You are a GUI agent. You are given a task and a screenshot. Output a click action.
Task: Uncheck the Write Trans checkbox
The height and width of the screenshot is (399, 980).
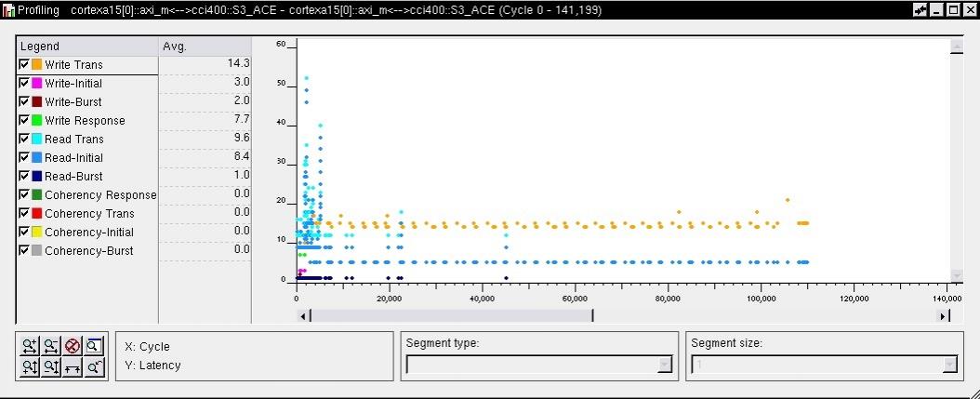[x=24, y=64]
